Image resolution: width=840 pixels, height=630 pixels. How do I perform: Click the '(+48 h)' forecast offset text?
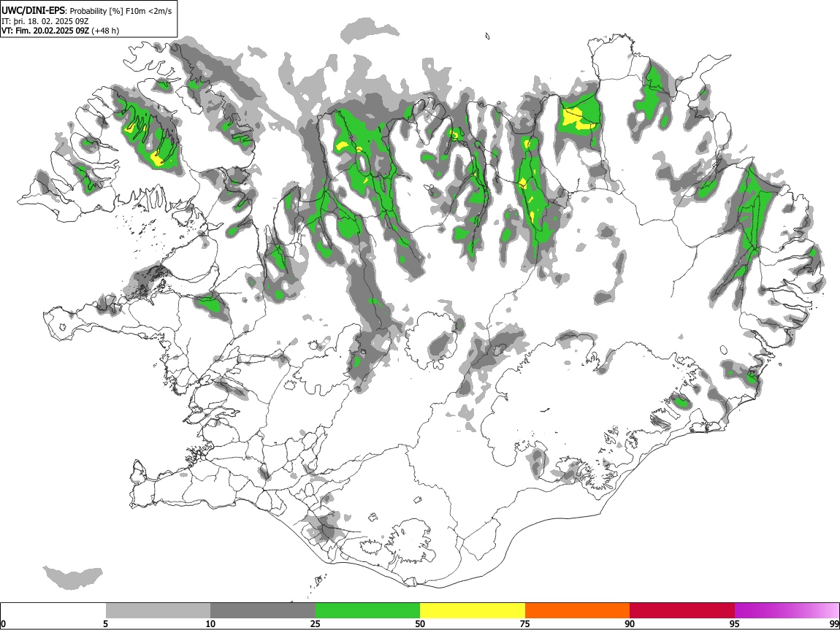tap(105, 31)
